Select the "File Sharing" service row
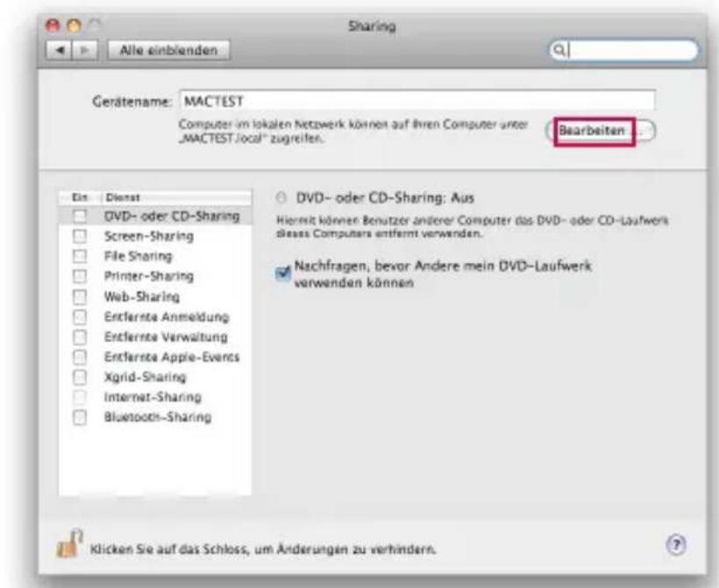The height and width of the screenshot is (588, 719). click(x=155, y=256)
